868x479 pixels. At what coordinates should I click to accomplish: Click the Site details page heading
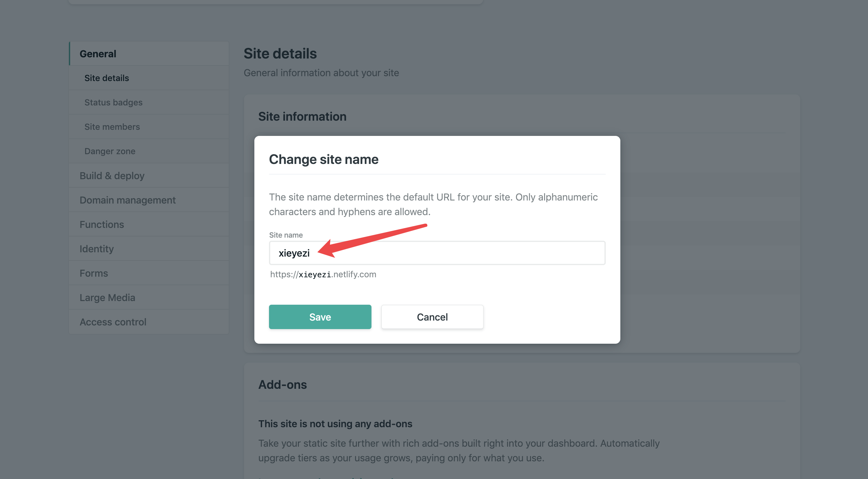(x=280, y=54)
